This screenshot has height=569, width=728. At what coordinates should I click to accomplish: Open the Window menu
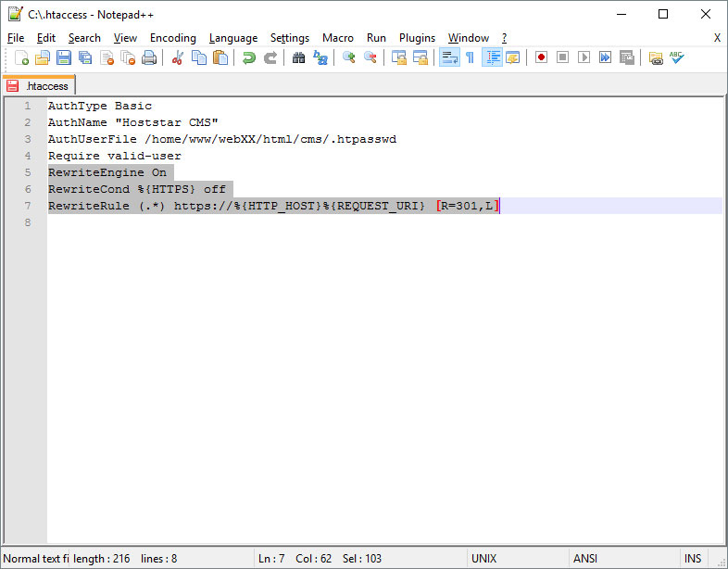[468, 38]
